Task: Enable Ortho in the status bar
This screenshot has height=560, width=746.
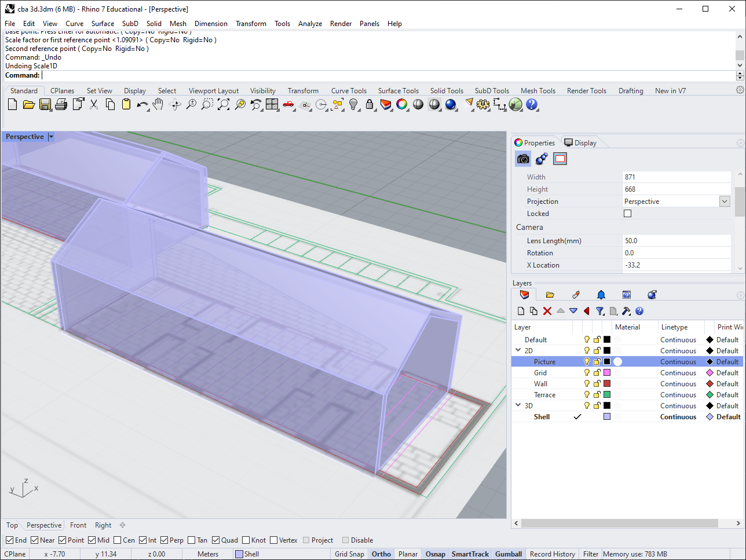Action: 381,554
